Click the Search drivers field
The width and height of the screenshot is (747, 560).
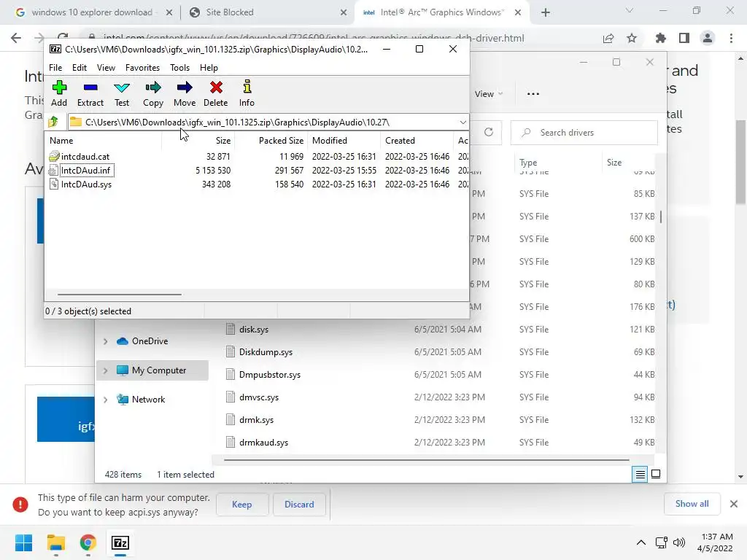point(584,133)
